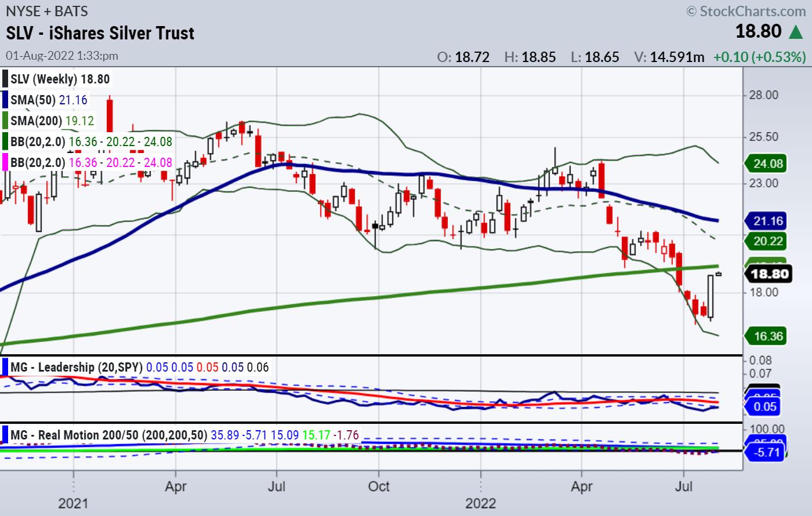Select the "01-Aug-2022 1:33pm" timestamp
812x516 pixels.
point(62,56)
